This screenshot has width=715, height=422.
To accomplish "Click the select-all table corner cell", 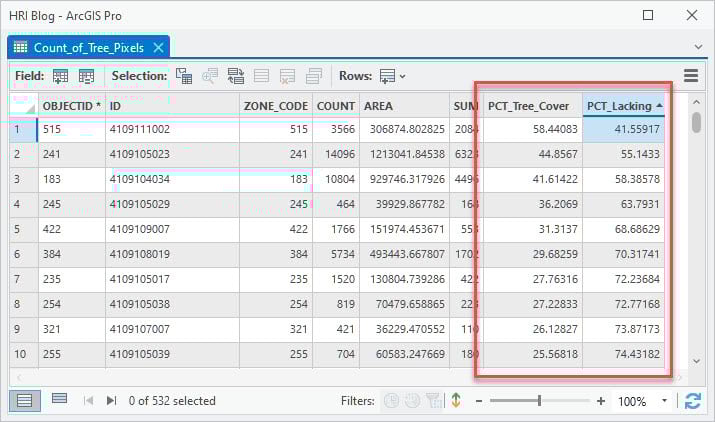I will point(24,105).
